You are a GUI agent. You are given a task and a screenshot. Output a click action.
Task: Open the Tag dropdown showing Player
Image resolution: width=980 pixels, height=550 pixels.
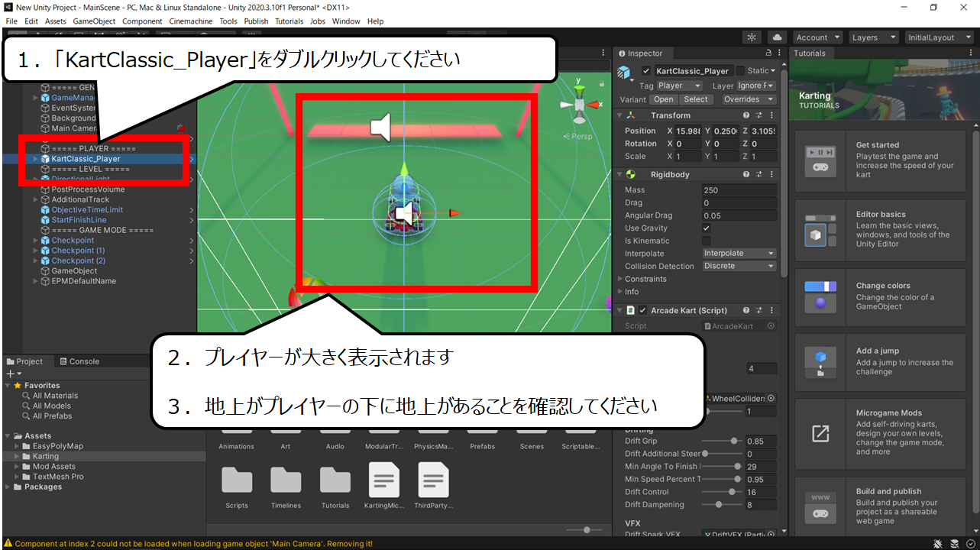(679, 86)
